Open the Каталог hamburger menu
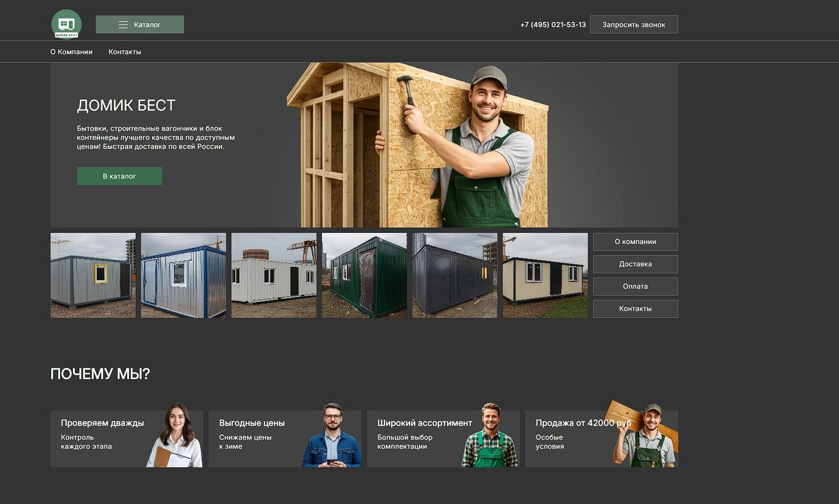839x504 pixels. (x=139, y=24)
